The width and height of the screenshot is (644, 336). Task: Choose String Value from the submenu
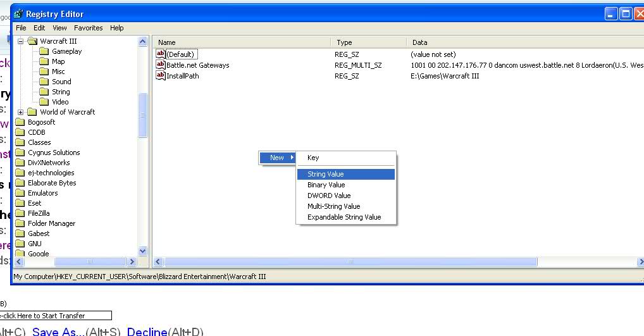point(346,174)
